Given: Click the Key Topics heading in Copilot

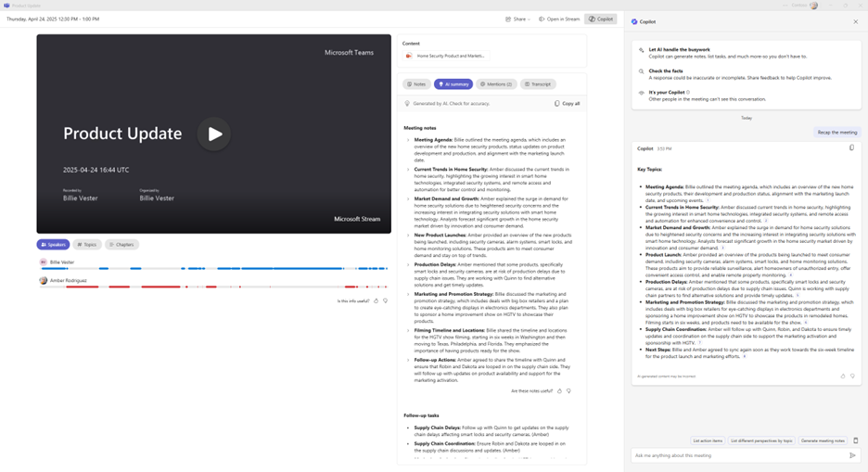Looking at the screenshot, I should tap(649, 170).
